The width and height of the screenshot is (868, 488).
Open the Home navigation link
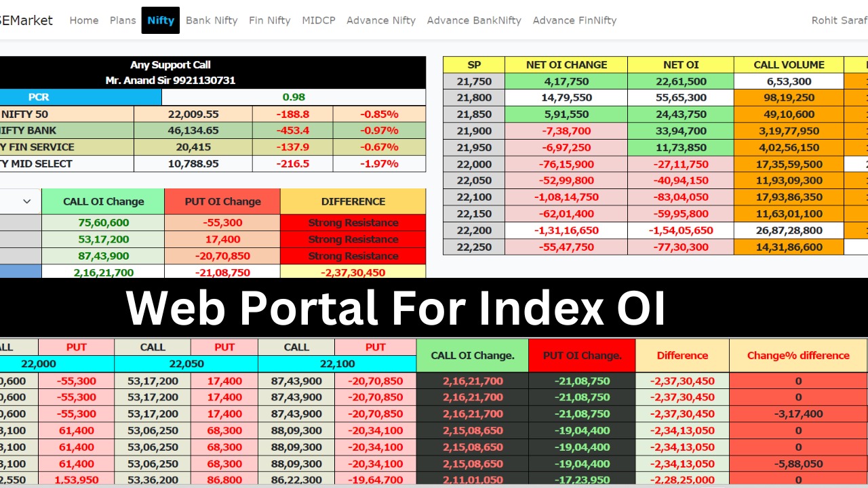[83, 20]
